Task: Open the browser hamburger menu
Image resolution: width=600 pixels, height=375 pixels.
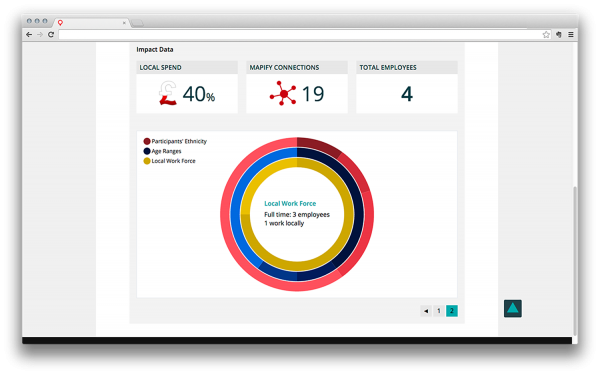Action: pos(571,34)
